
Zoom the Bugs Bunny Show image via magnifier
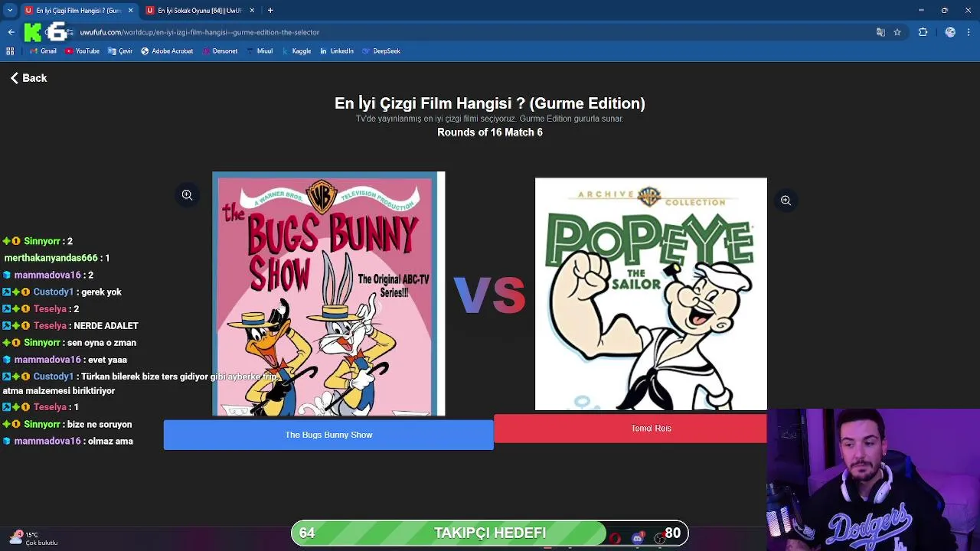coord(187,195)
